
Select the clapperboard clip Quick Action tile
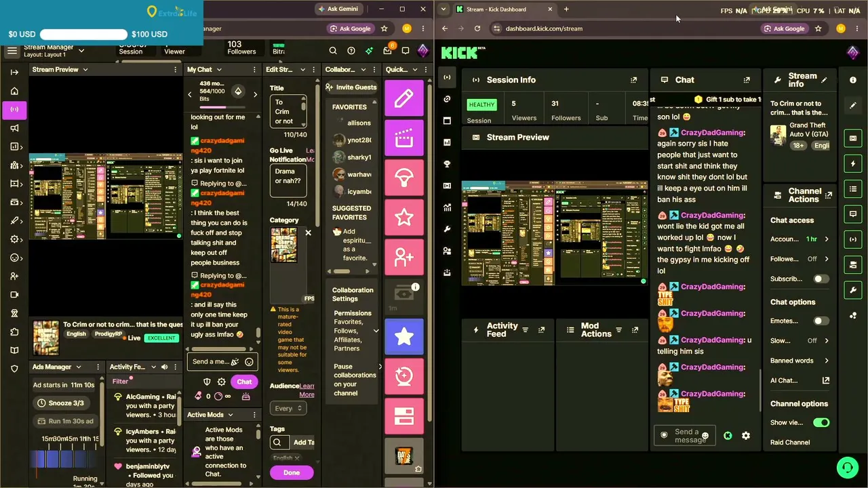point(404,138)
